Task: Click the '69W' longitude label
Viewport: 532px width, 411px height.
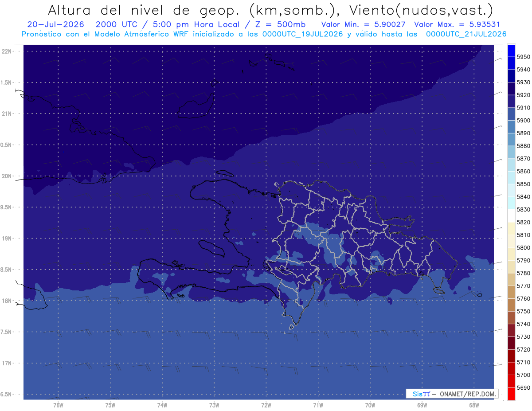Action: tap(422, 405)
